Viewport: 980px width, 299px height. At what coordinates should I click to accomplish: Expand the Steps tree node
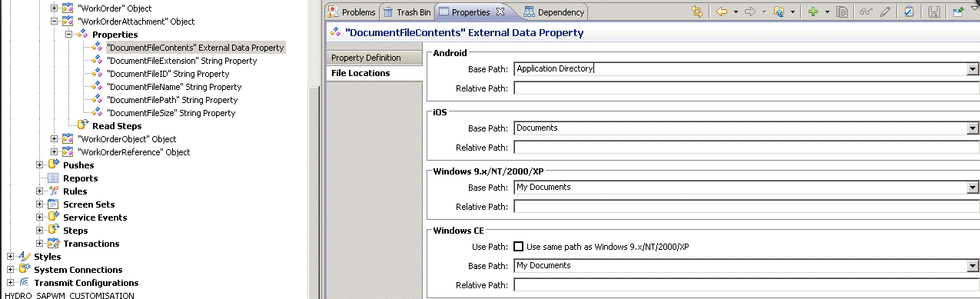coord(40,231)
